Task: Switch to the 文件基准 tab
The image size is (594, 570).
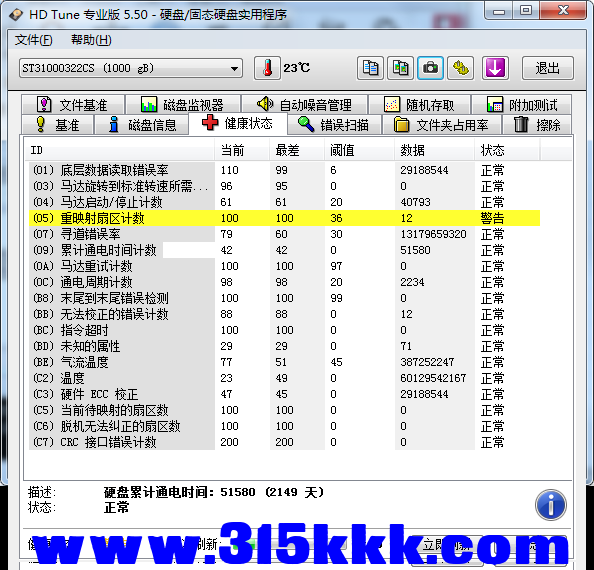Action: [x=73, y=105]
